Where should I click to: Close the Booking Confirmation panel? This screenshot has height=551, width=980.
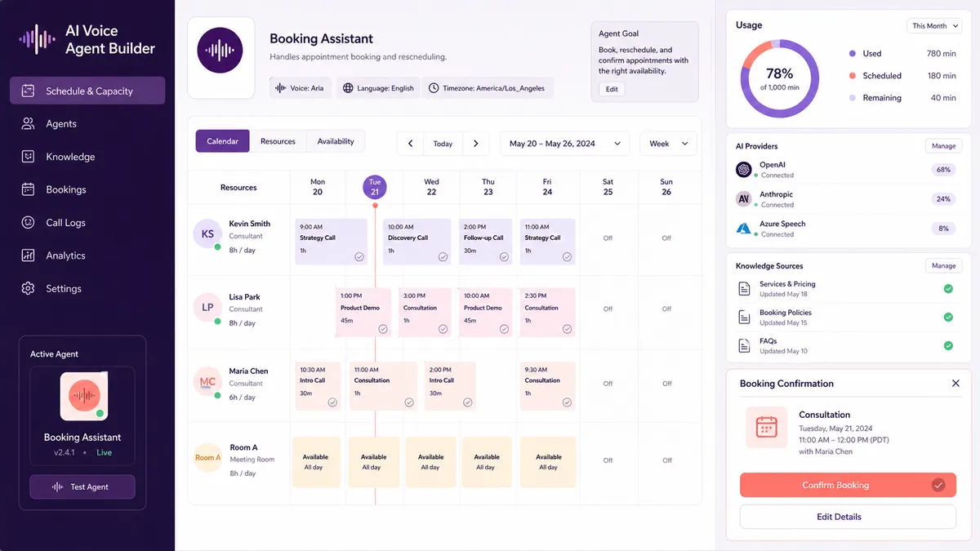coord(955,383)
